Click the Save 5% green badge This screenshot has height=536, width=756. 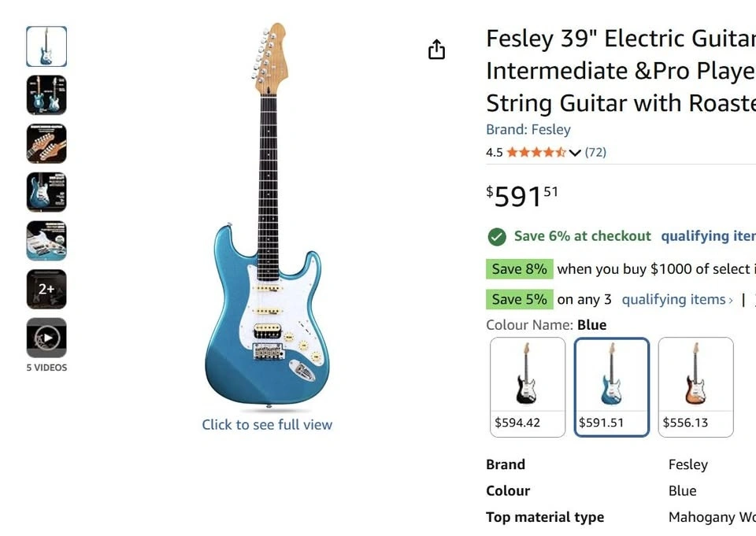click(x=519, y=300)
